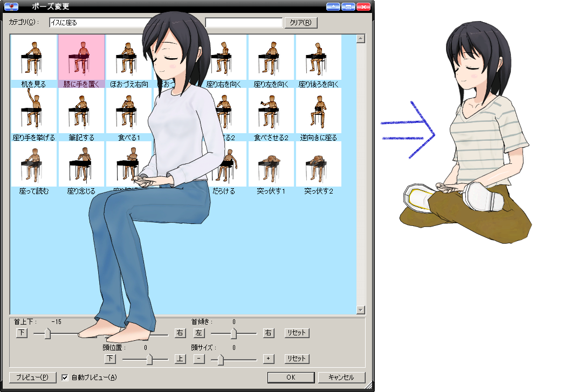563x392 pixels.
Task: Pick the 突っ伏す1 slumped pose
Action: pos(271,164)
